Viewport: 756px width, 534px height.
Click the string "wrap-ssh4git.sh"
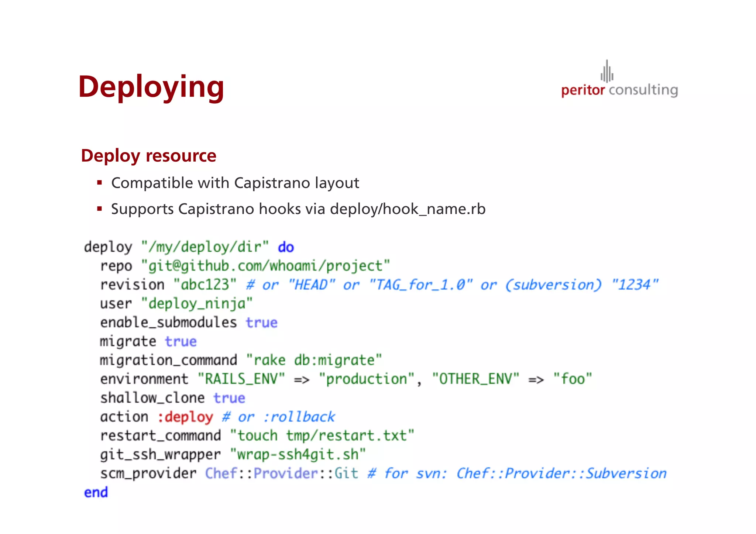point(298,455)
